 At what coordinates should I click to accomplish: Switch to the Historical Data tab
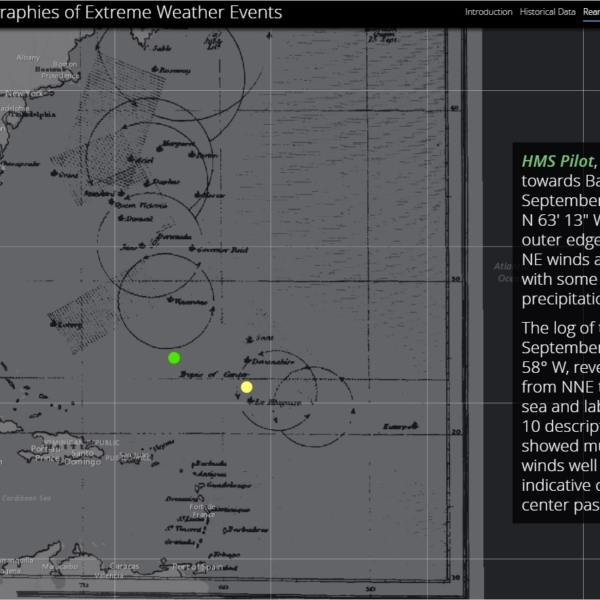pos(547,12)
